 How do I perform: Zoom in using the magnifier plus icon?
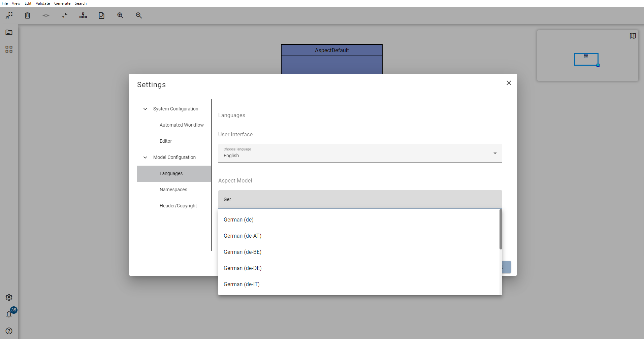tap(120, 15)
